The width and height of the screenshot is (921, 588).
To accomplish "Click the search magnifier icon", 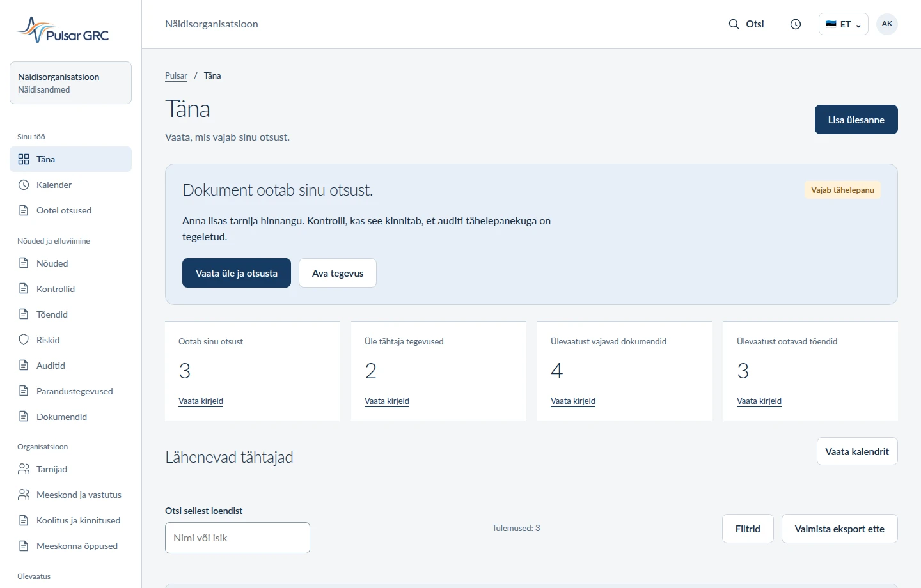I will coord(734,24).
